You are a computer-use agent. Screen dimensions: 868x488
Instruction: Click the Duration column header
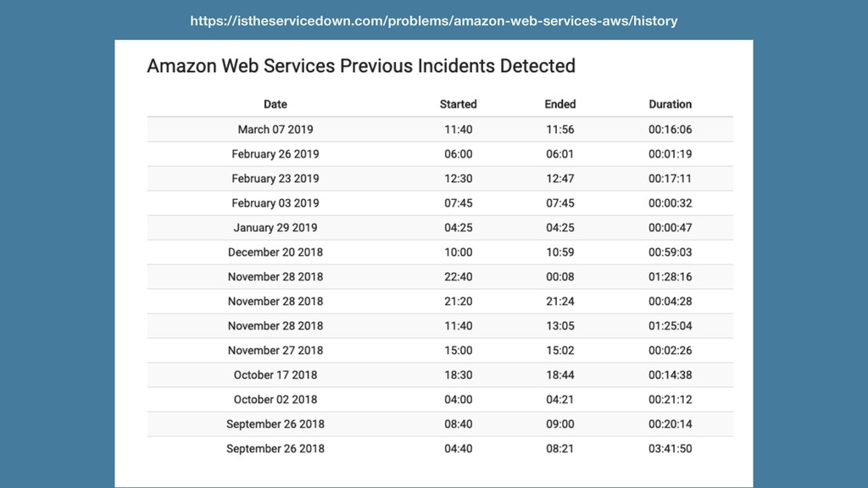(670, 104)
